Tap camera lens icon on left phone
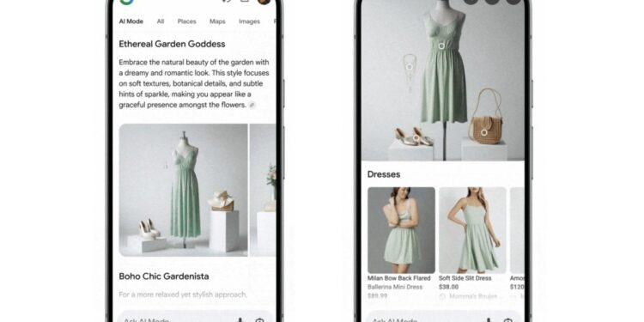The image size is (644, 322). click(x=259, y=320)
